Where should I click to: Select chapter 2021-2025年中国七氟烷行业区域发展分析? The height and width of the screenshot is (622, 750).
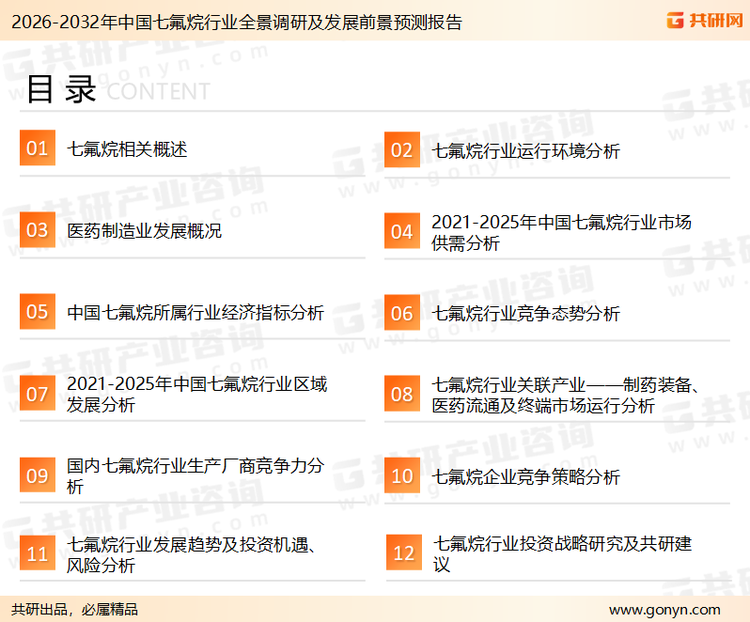197,394
